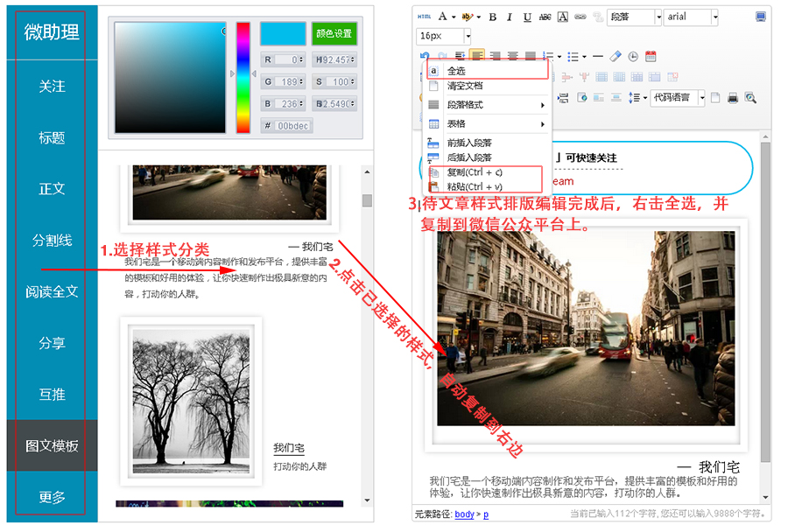Choose 复制(Ctrl + c) from context menu

click(x=475, y=172)
